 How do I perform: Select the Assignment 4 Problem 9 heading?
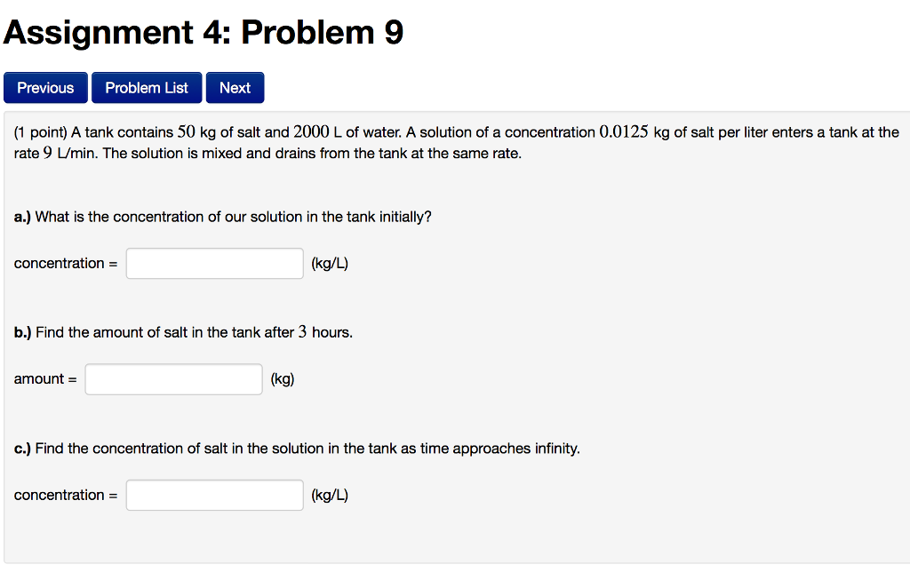pos(203,32)
